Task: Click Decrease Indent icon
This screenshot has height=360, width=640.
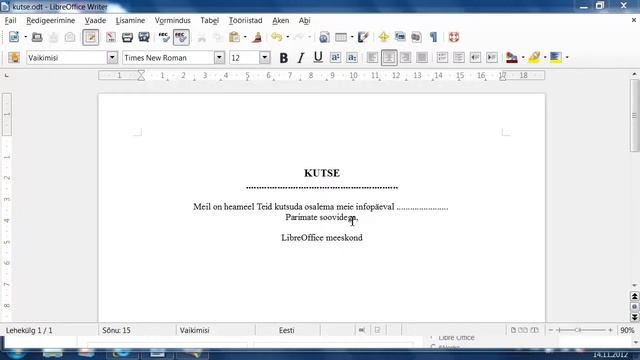Action: [475, 58]
